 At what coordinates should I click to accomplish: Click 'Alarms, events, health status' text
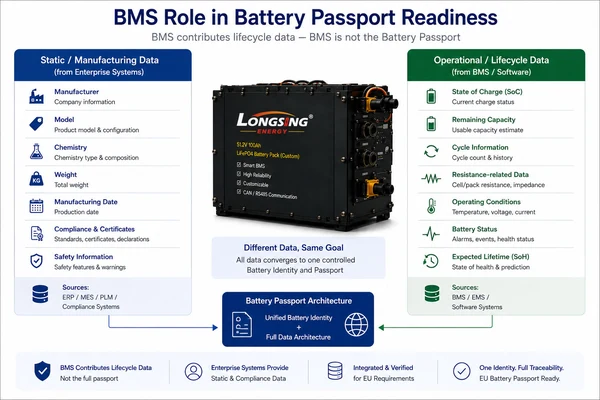click(493, 239)
